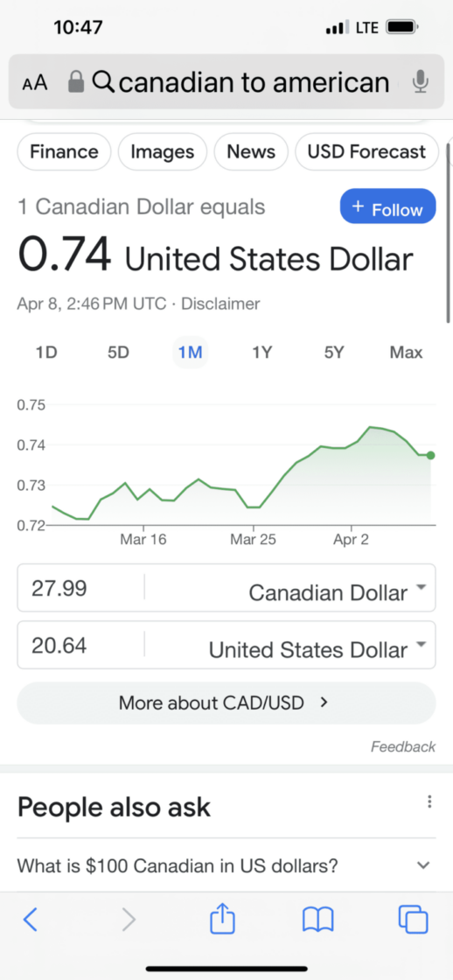Open the three-dot menu beside People also ask
Viewport: 453px width, 980px height.
(x=429, y=801)
